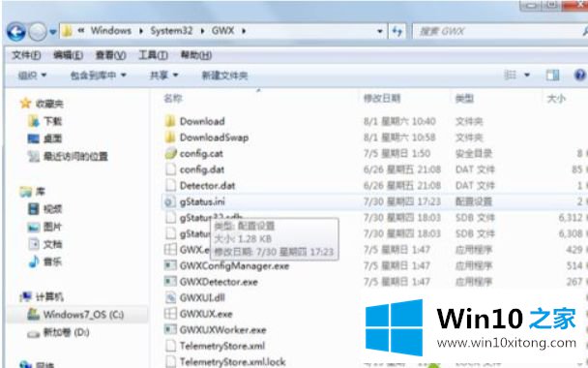
Task: Click the config.dat file icon
Action: (170, 169)
